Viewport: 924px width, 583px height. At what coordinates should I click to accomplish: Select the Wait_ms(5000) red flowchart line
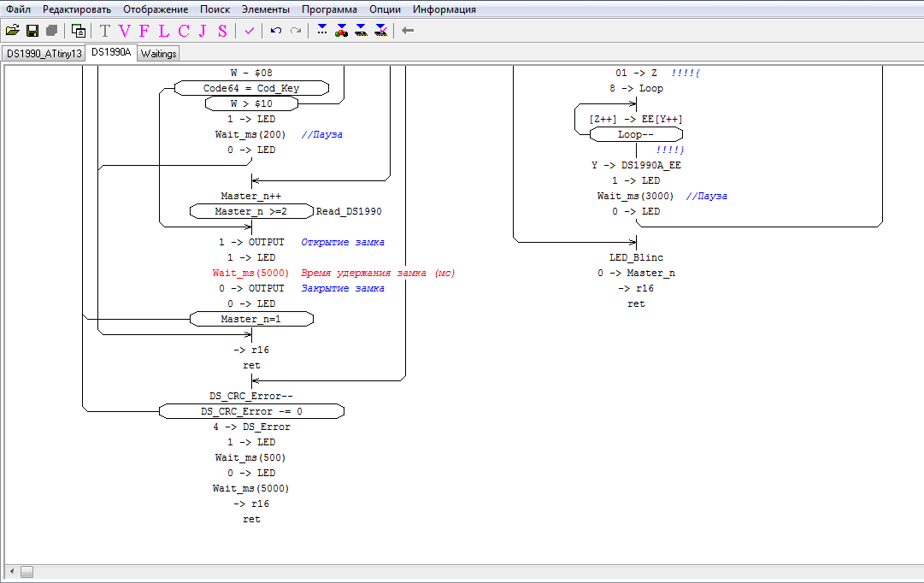250,273
